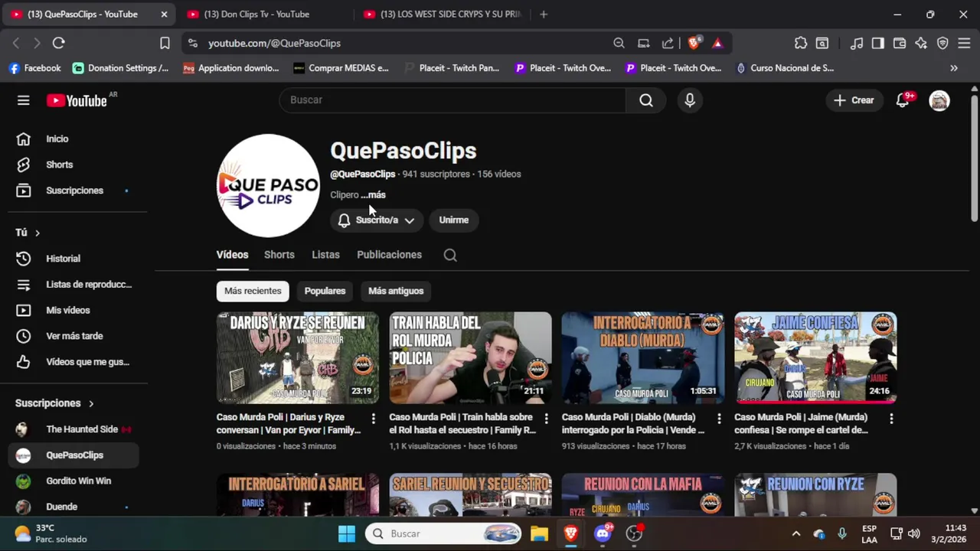Open Gordito Win Win subscription
980x551 pixels.
(x=73, y=481)
